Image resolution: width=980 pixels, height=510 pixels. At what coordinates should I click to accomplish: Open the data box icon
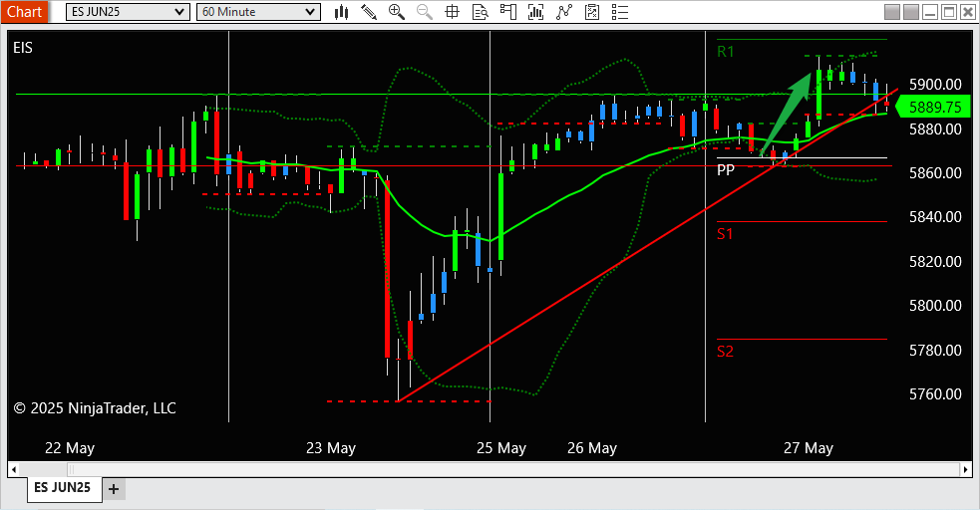pyautogui.click(x=480, y=12)
